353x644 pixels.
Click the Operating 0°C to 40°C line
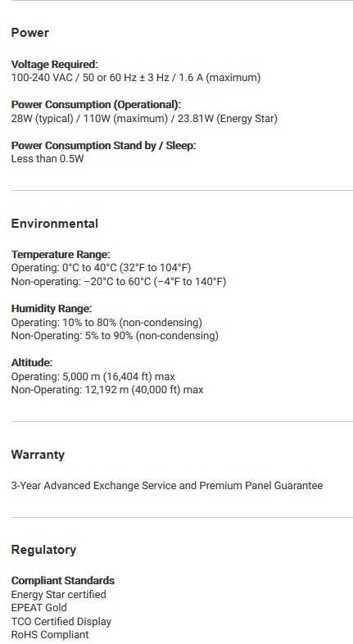coord(101,268)
